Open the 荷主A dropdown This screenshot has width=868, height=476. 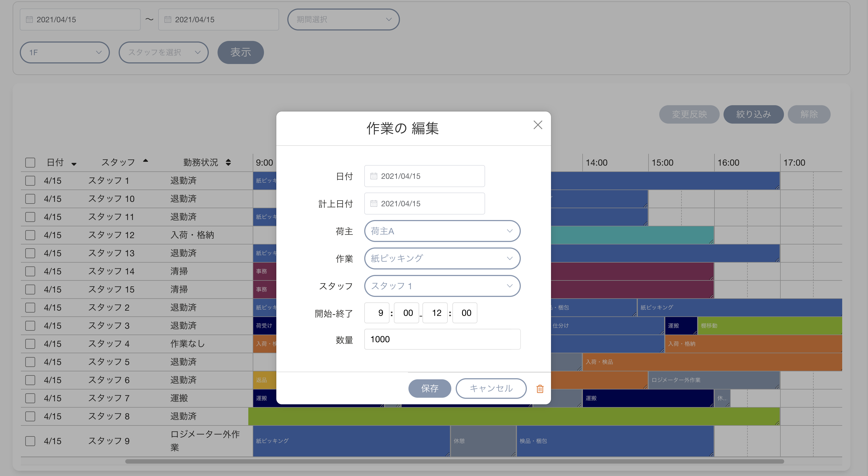tap(442, 231)
